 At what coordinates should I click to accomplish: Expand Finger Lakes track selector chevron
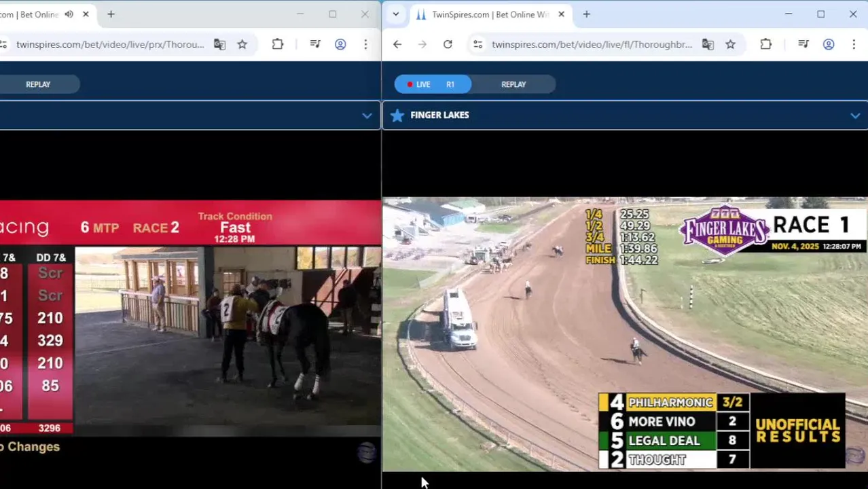click(855, 115)
